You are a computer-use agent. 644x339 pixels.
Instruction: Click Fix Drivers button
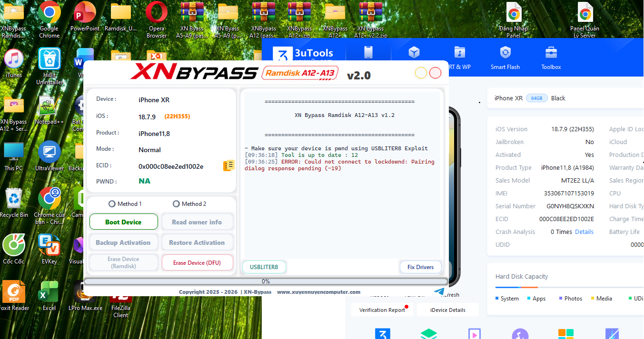click(x=421, y=267)
